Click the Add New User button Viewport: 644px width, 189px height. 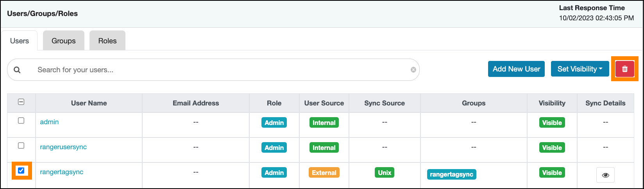(x=516, y=69)
